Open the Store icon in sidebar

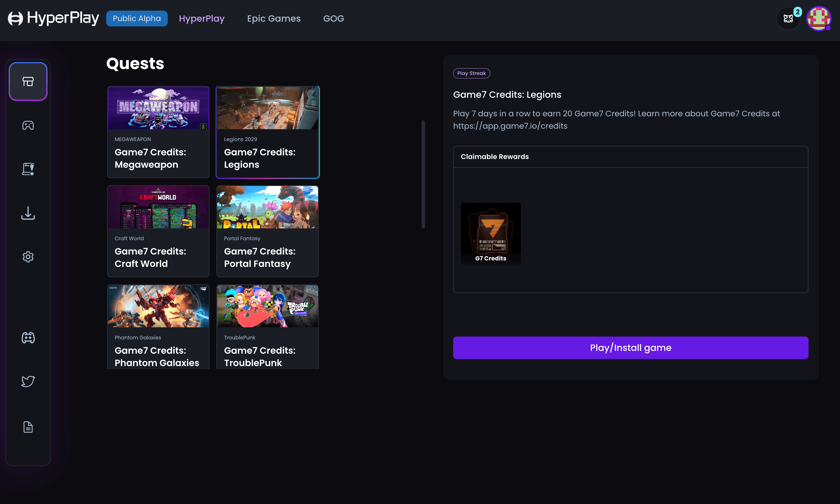coord(28,81)
